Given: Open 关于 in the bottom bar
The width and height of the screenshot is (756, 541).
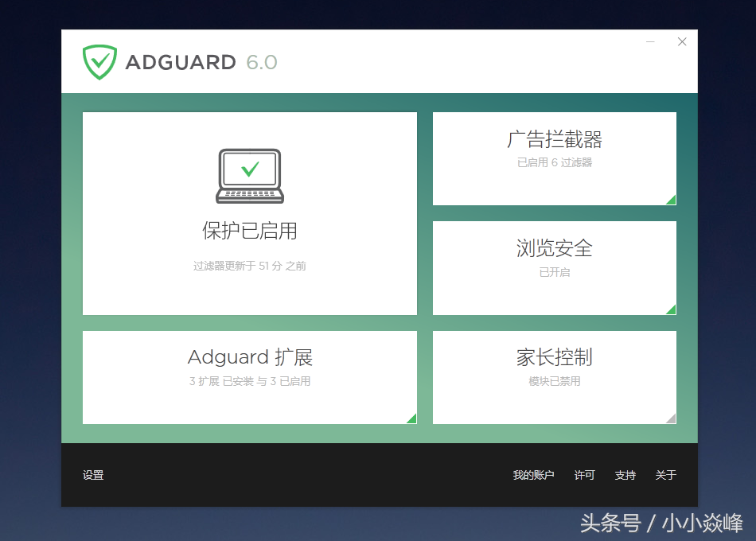Looking at the screenshot, I should click(x=666, y=475).
